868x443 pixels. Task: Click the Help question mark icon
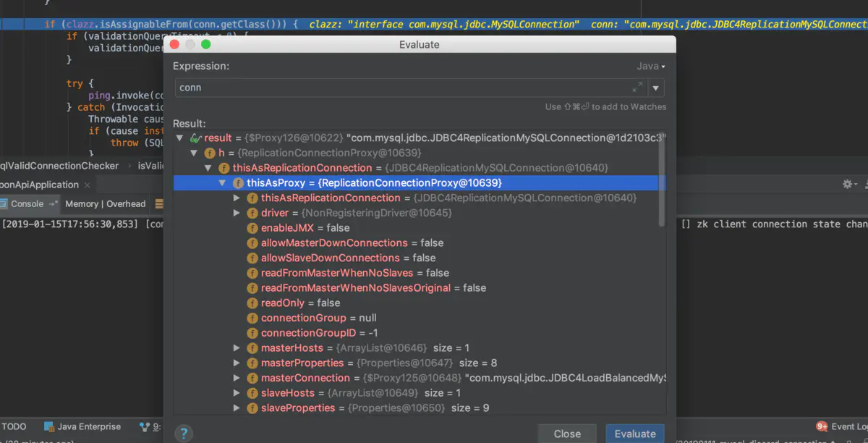(x=184, y=434)
